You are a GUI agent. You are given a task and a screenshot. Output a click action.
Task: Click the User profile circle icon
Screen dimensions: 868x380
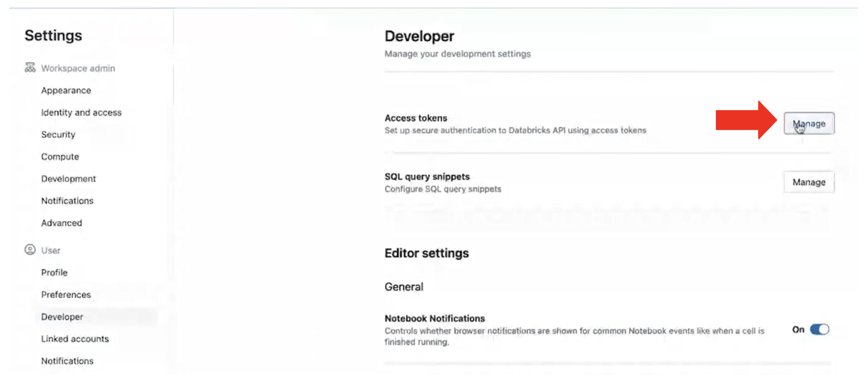30,250
